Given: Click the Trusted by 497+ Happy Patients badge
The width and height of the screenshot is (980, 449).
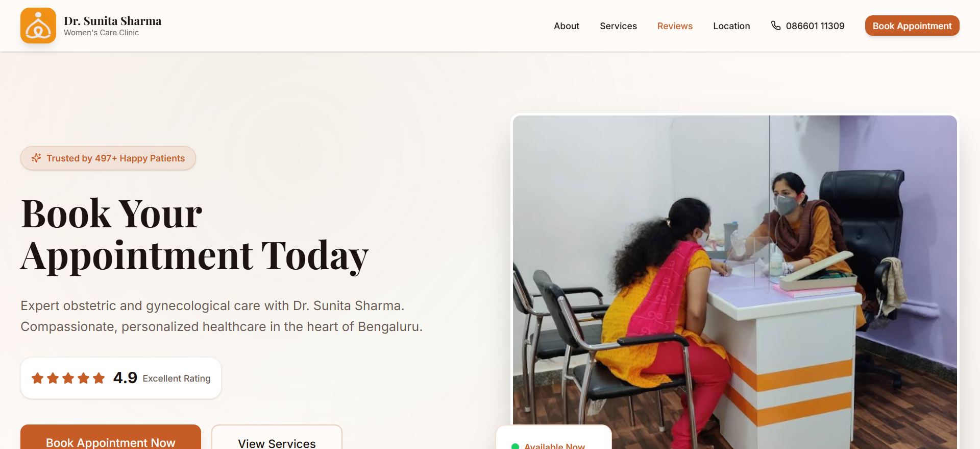Looking at the screenshot, I should [108, 158].
